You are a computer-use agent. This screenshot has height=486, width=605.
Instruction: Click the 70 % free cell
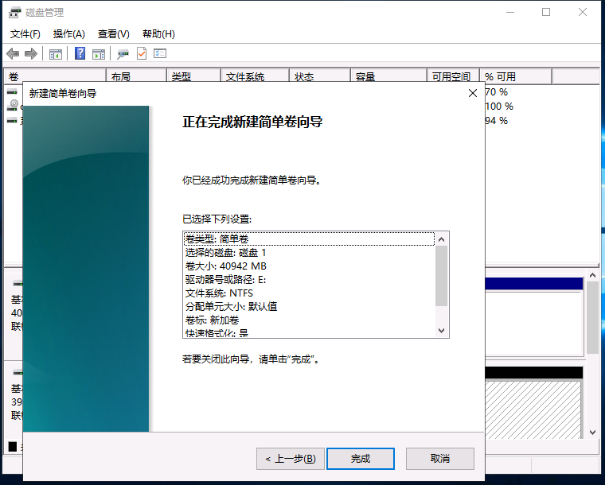497,92
